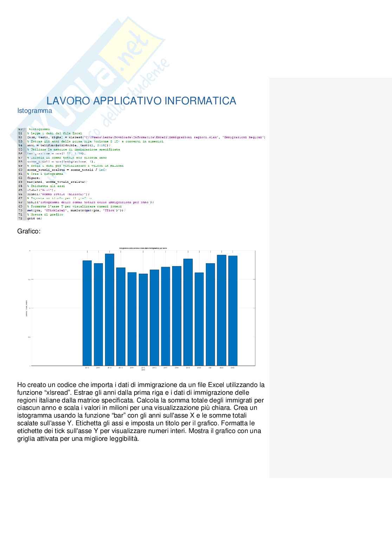
Task: Click code line "somme_totali_scalate = somme_totali / 1e6"
Action: (x=67, y=170)
